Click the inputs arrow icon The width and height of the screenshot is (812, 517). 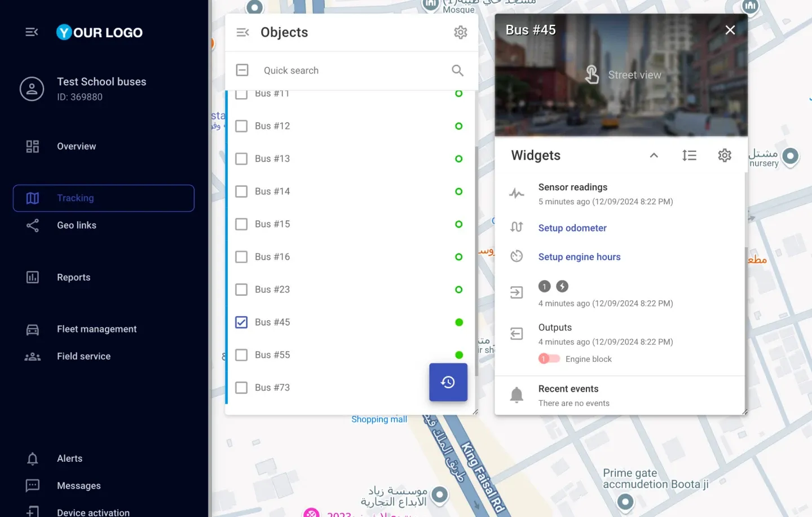[517, 292]
